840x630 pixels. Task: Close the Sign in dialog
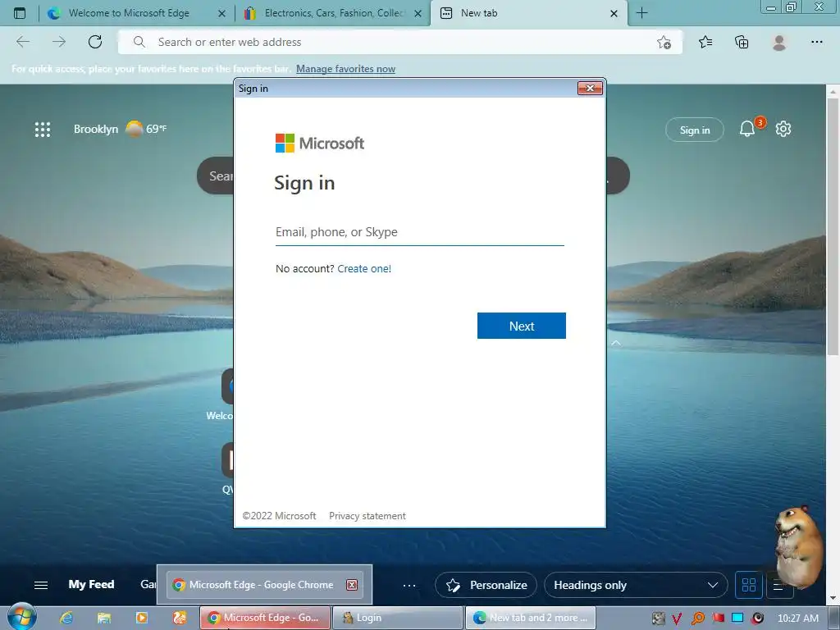590,88
